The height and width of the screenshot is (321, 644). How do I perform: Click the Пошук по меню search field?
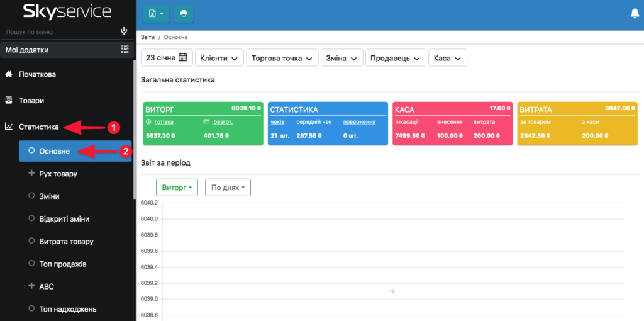60,31
